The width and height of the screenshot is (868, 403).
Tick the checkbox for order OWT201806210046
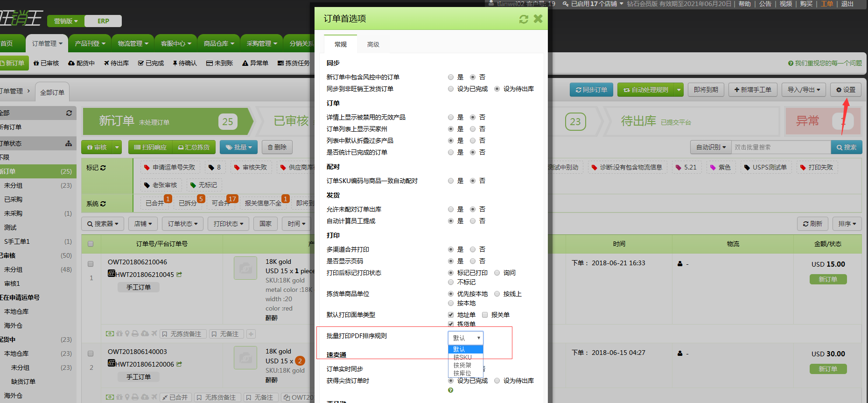pos(91,264)
